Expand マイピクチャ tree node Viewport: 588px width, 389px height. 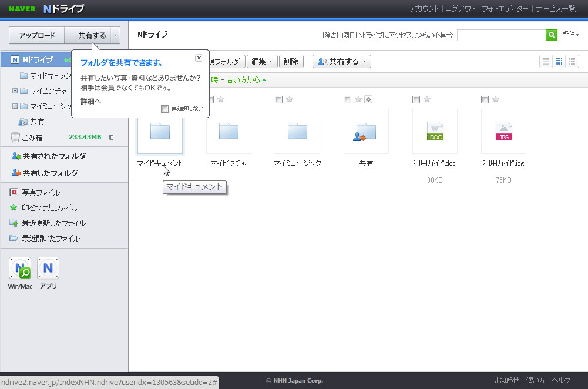pyautogui.click(x=15, y=90)
